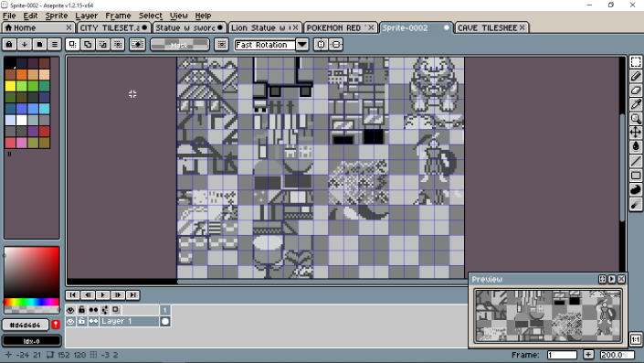644x363 pixels.
Task: Toggle Layer 1 lock
Action: pos(81,322)
